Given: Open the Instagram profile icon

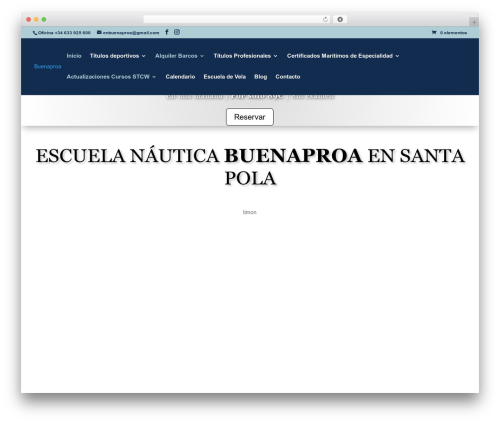Looking at the screenshot, I should pyautogui.click(x=177, y=32).
